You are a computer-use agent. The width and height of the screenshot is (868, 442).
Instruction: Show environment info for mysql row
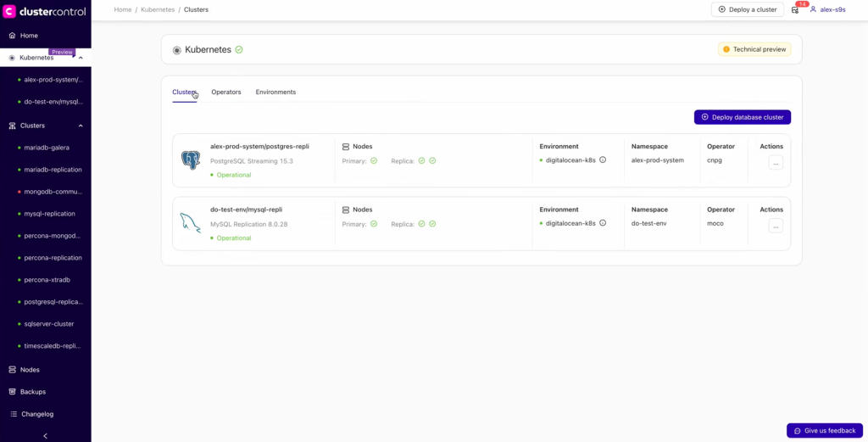603,223
